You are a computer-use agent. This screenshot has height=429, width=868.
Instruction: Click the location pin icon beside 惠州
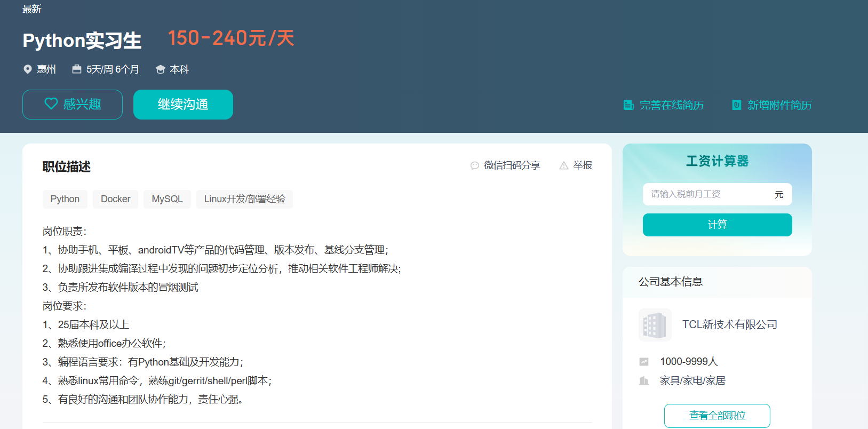click(x=28, y=69)
